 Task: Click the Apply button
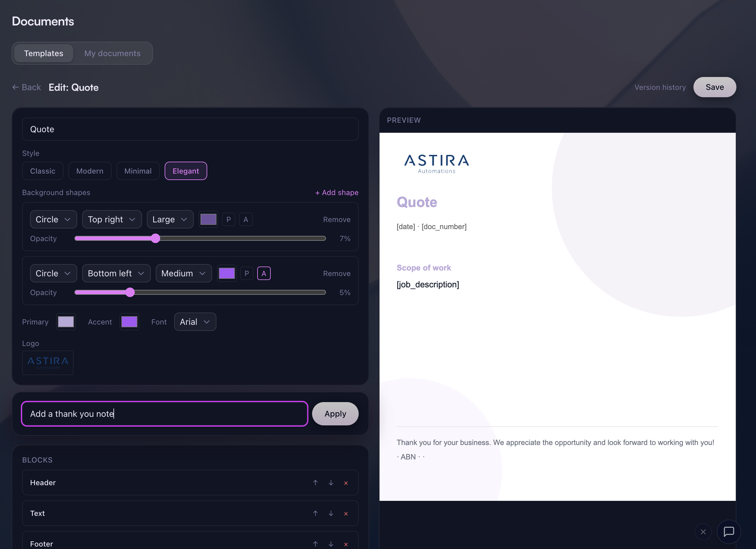(x=335, y=413)
